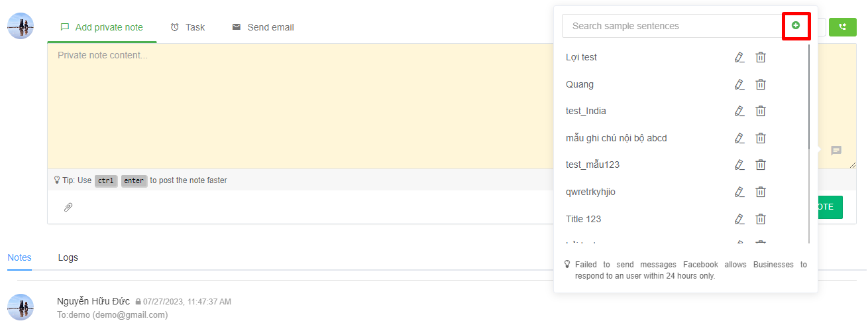Image resolution: width=868 pixels, height=335 pixels.
Task: Delete the "Quang" sample sentence
Action: 761,84
